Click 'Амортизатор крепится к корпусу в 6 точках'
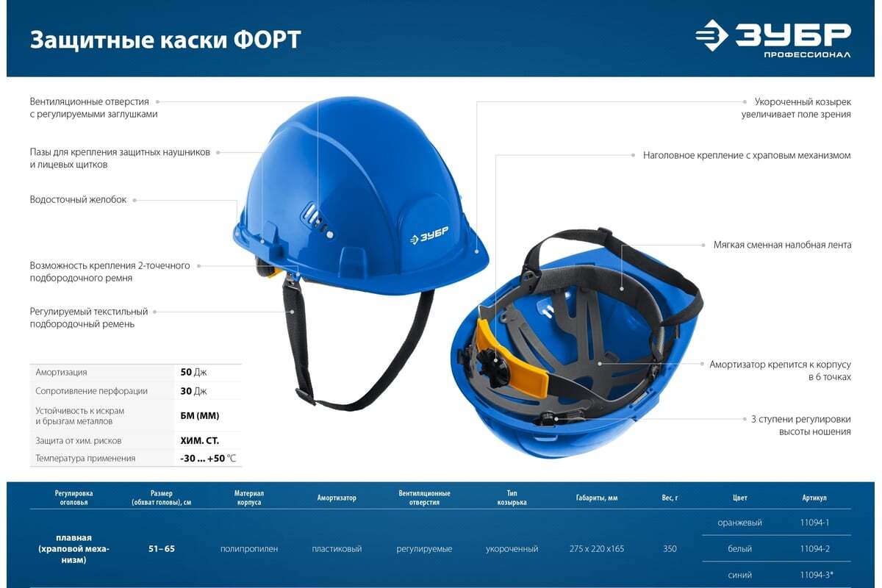 click(780, 370)
